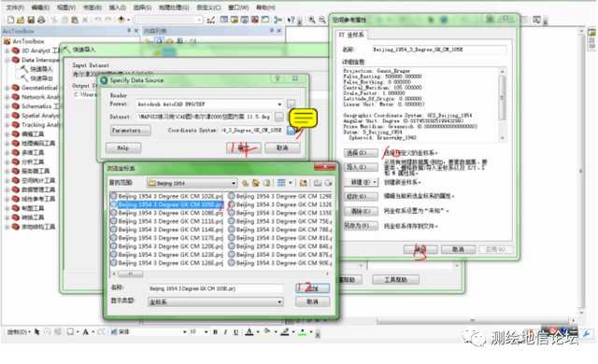Expand the Spatial Analyst toolbox node
The image size is (598, 364).
tap(7, 116)
